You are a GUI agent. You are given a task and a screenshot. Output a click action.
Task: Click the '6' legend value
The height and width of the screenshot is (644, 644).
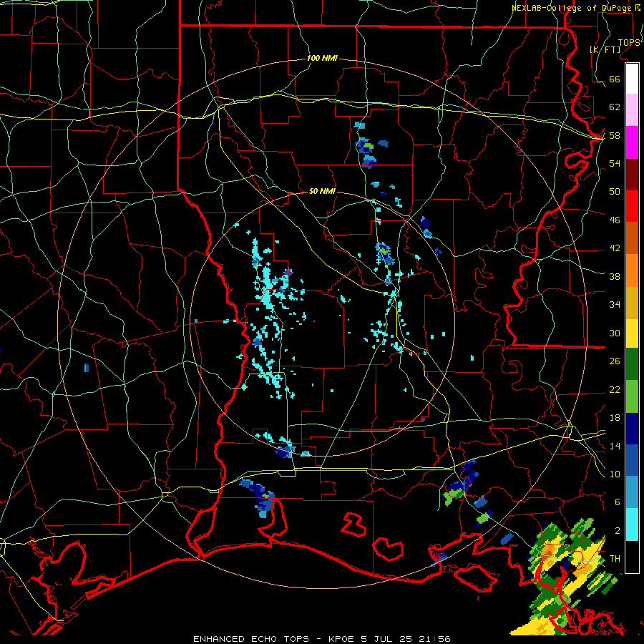pos(618,502)
